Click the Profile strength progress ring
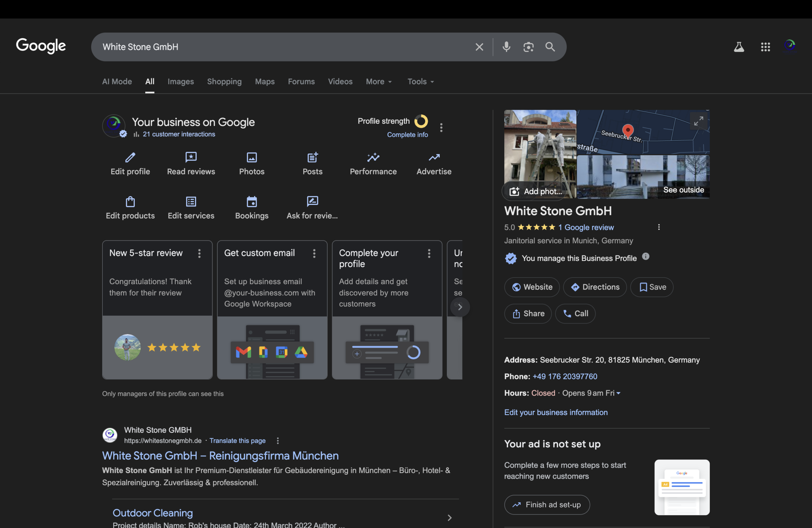The width and height of the screenshot is (812, 528). click(421, 121)
